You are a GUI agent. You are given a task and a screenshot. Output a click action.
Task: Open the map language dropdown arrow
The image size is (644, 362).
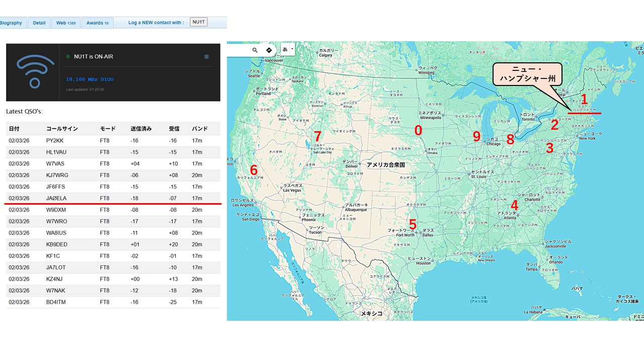[292, 49]
